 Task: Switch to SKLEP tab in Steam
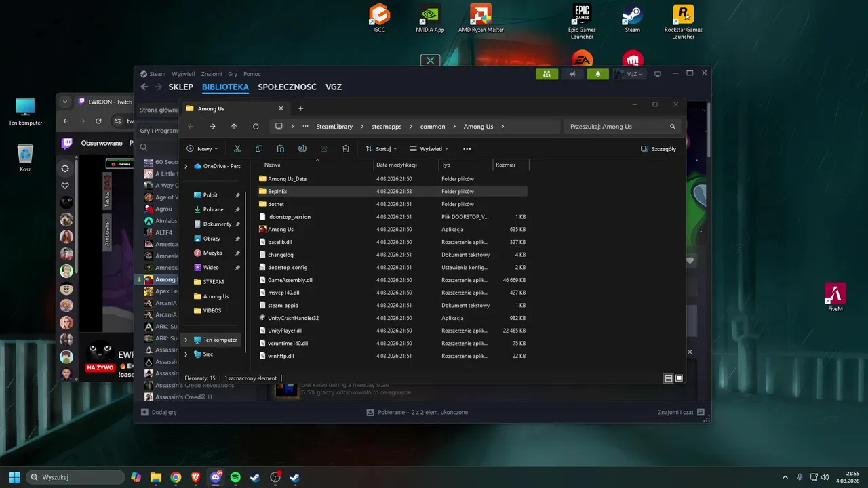point(181,87)
